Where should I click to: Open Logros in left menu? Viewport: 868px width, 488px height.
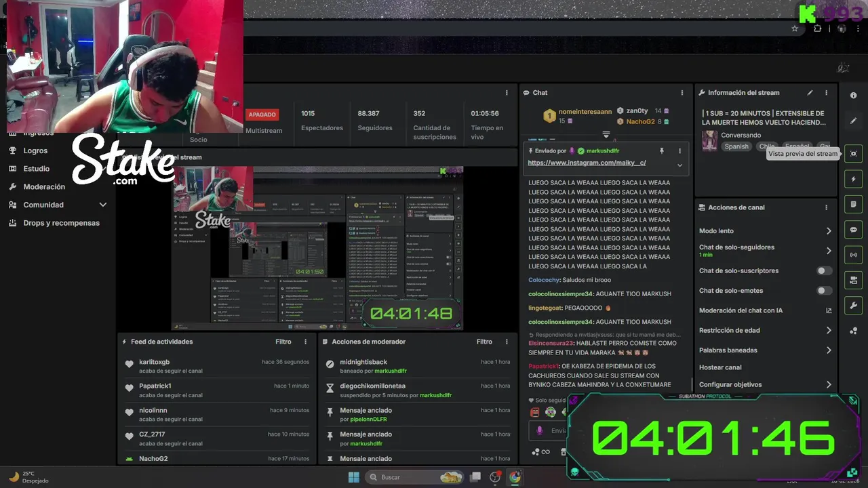(x=35, y=150)
